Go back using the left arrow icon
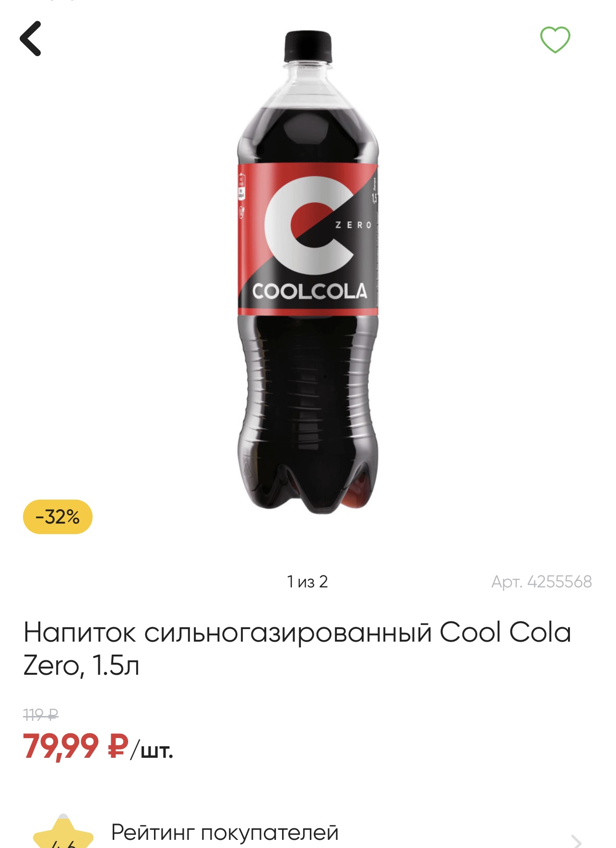 [30, 38]
